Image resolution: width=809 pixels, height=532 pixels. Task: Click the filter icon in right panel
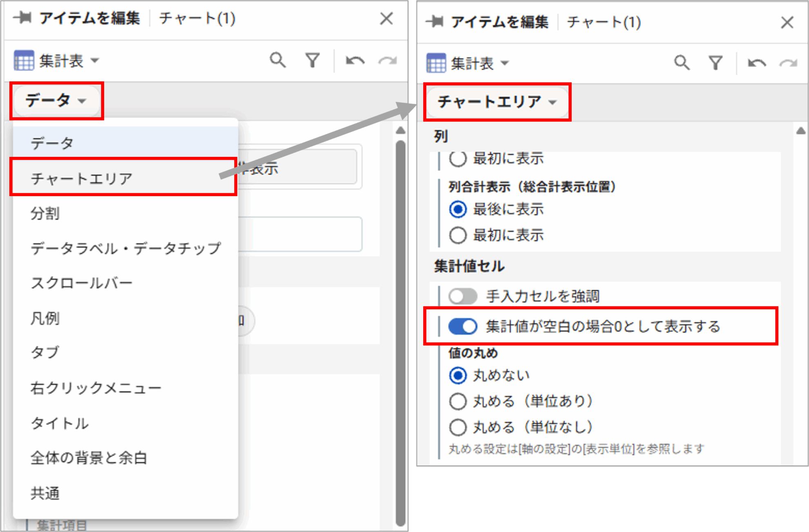(x=715, y=63)
